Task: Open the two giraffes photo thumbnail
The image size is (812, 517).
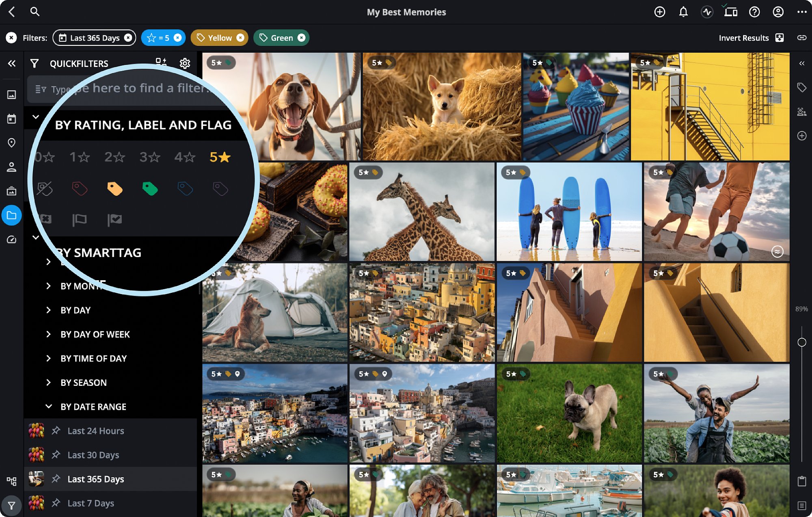Action: coord(422,212)
